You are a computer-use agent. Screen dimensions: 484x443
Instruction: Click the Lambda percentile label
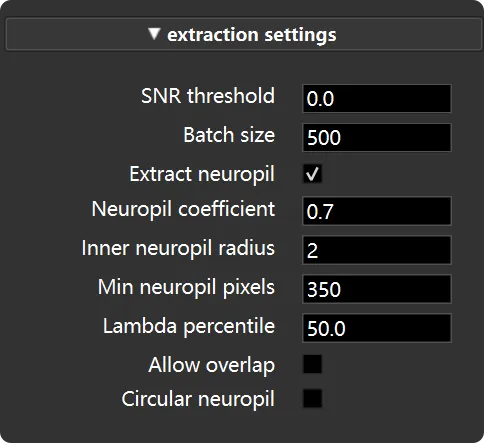189,326
